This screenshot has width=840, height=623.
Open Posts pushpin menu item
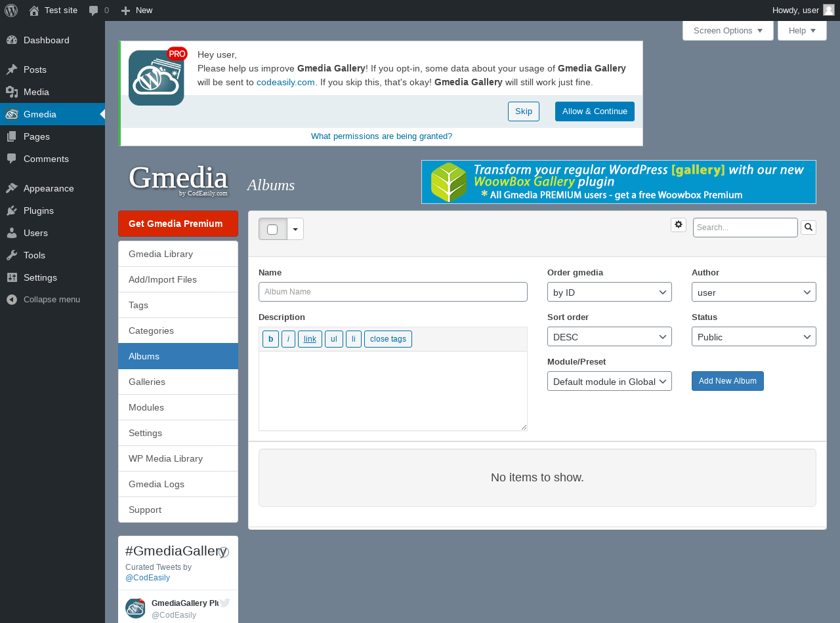(52, 70)
